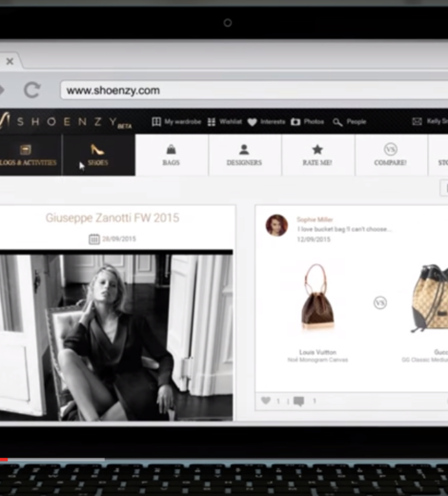
Task: Select 'I love bucket bag' comment text
Action: click(x=344, y=229)
